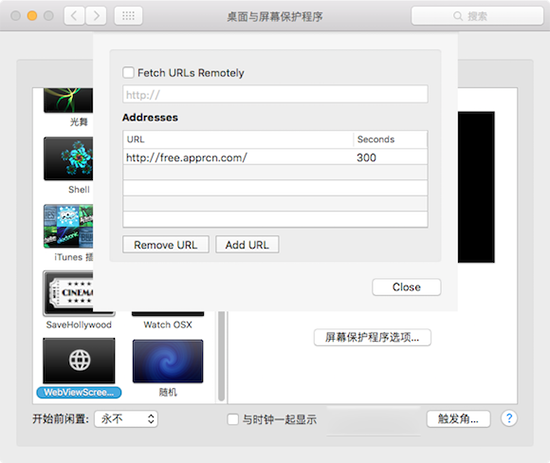Click inside the search field
The height and width of the screenshot is (463, 550).
click(x=477, y=16)
